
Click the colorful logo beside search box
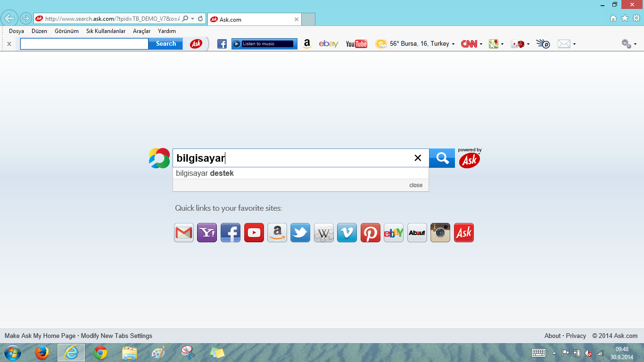pyautogui.click(x=159, y=158)
